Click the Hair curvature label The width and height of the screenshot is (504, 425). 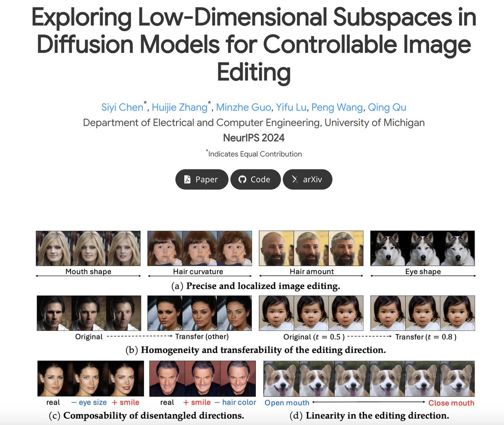pyautogui.click(x=198, y=272)
